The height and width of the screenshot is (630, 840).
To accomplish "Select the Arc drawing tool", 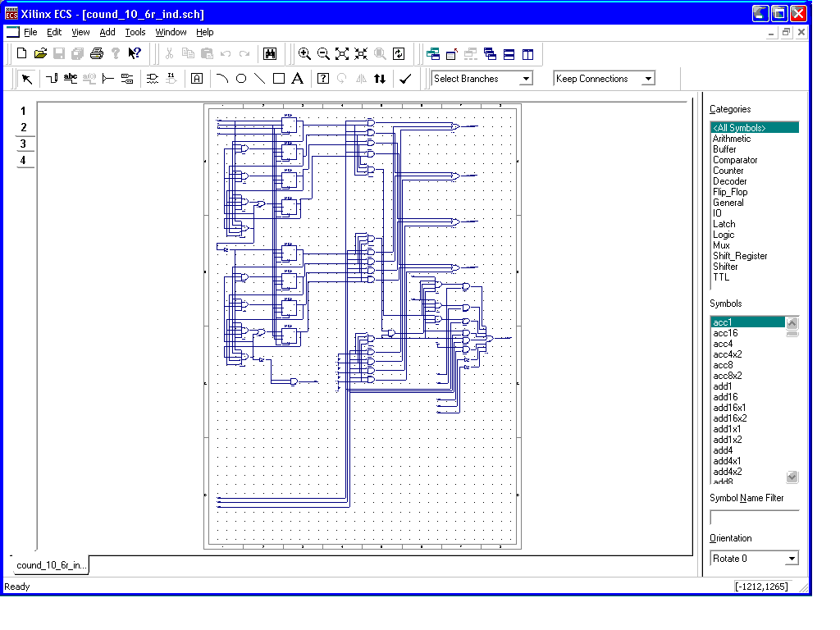I will click(222, 79).
